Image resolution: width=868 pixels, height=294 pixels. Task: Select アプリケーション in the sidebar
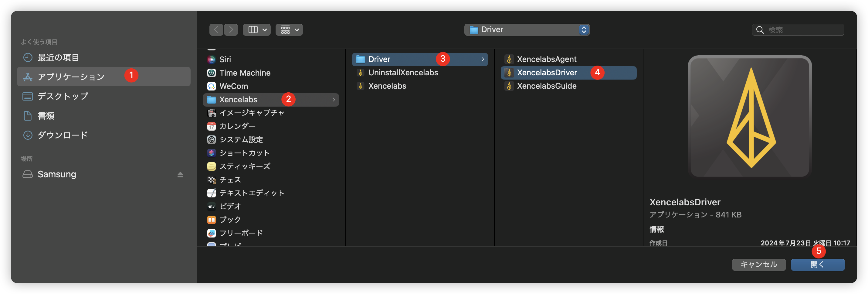pyautogui.click(x=103, y=77)
